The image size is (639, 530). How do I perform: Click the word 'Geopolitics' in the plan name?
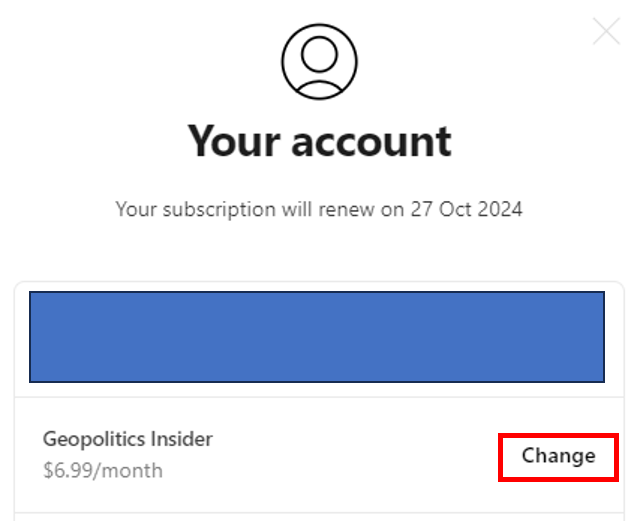point(94,439)
